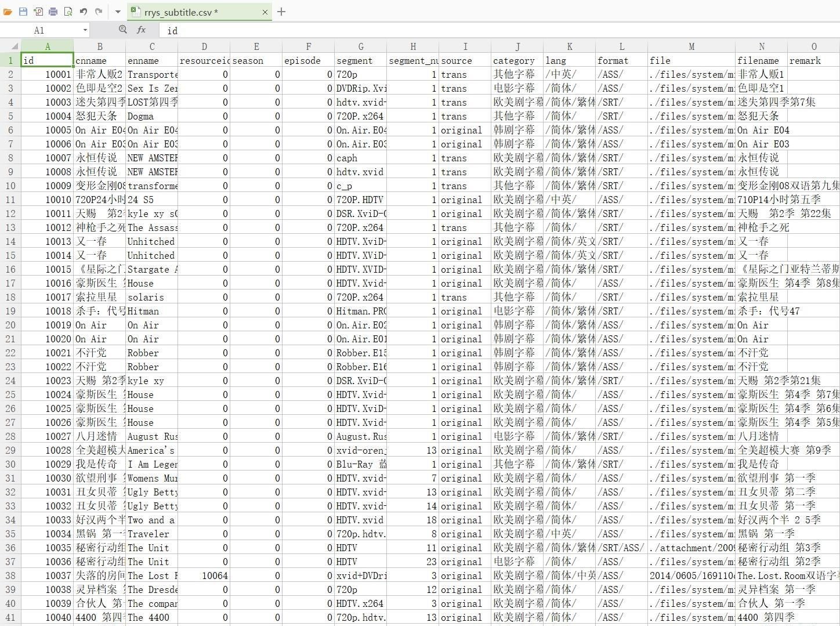Select column A header
The image size is (840, 626).
click(48, 46)
